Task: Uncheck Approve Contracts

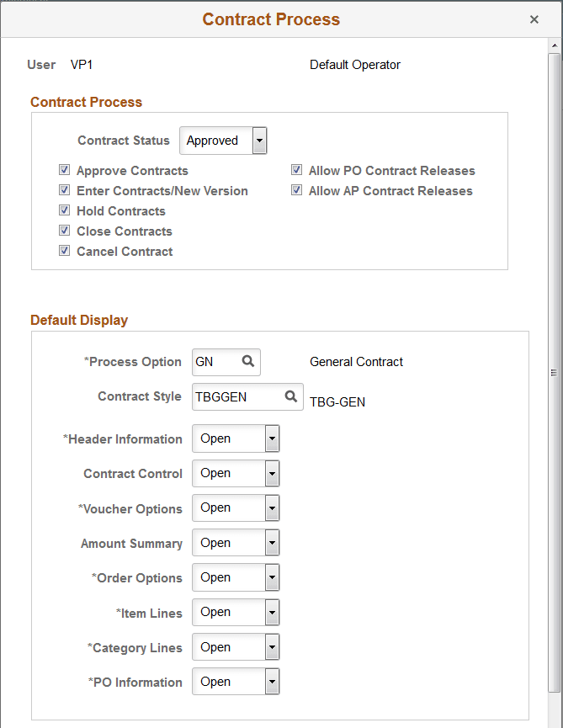Action: (65, 170)
